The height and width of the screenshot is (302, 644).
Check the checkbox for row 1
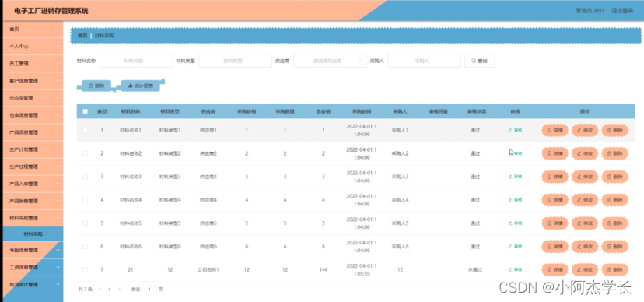tap(85, 130)
